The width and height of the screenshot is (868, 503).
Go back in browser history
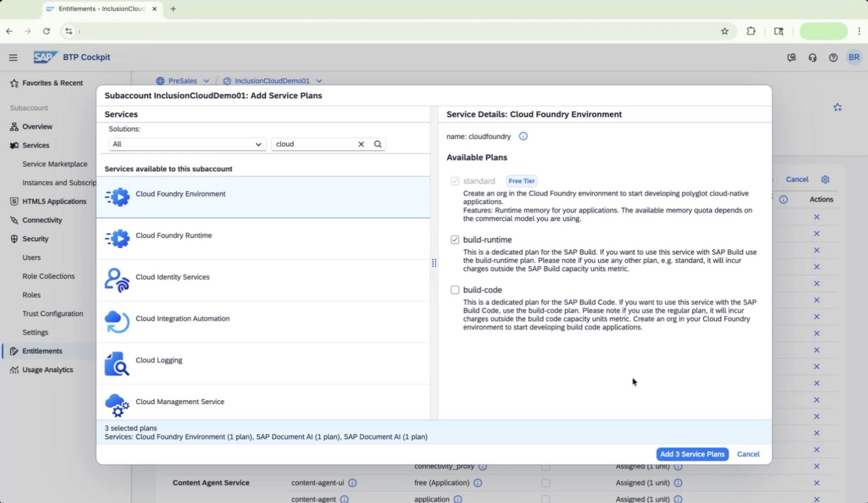point(10,31)
